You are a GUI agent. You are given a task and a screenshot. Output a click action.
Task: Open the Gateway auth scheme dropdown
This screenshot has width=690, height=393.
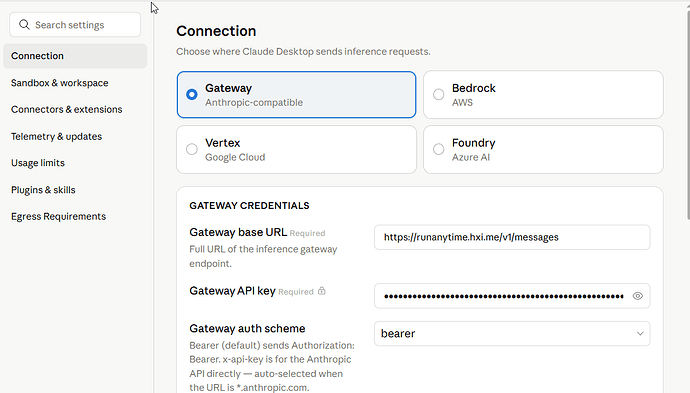point(512,334)
